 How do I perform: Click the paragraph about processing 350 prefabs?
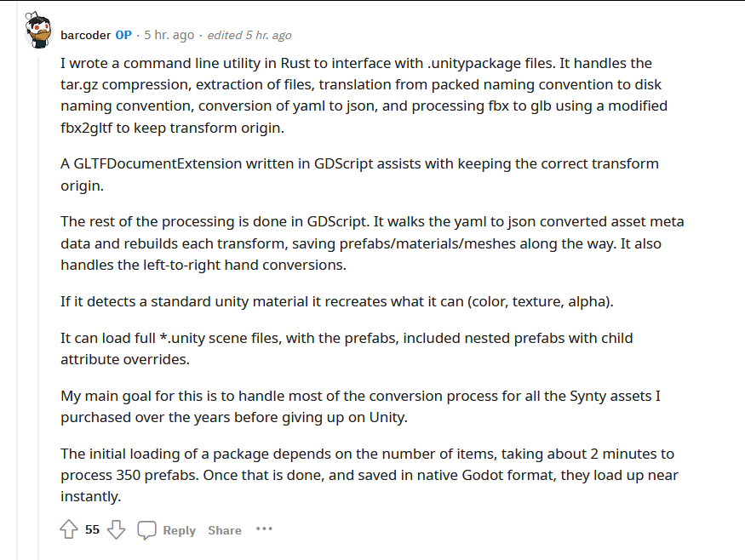coord(370,475)
